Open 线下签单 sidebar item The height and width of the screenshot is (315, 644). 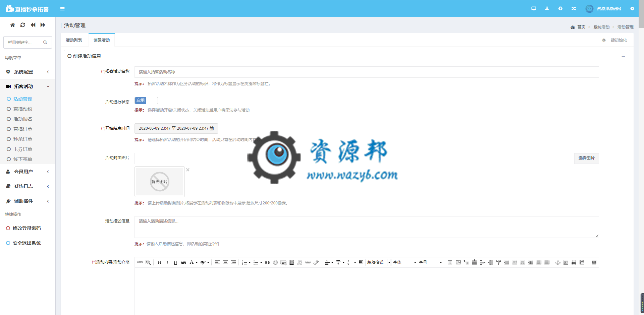[23, 159]
